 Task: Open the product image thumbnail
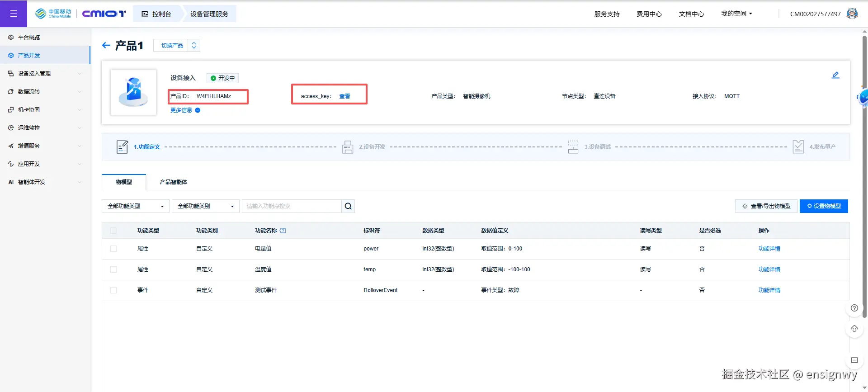[133, 92]
